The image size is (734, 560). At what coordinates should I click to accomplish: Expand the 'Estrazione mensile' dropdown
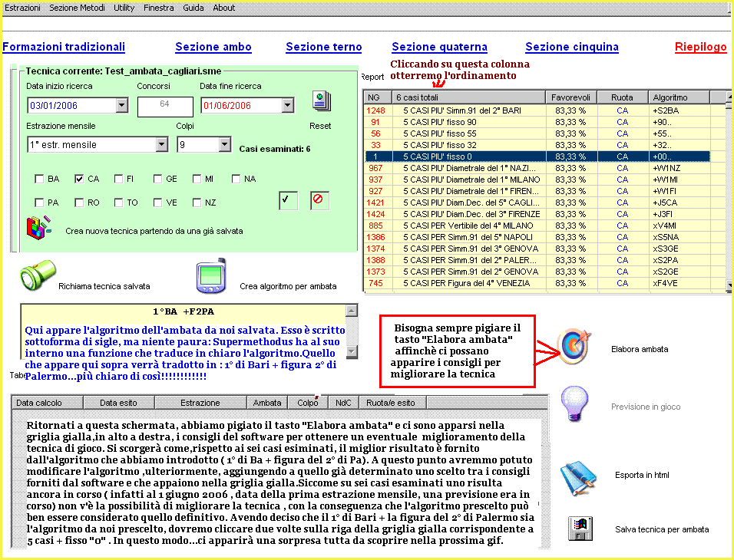point(161,144)
